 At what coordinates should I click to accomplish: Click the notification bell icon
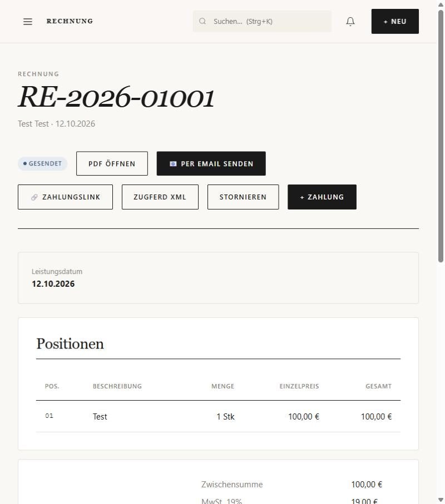point(350,22)
